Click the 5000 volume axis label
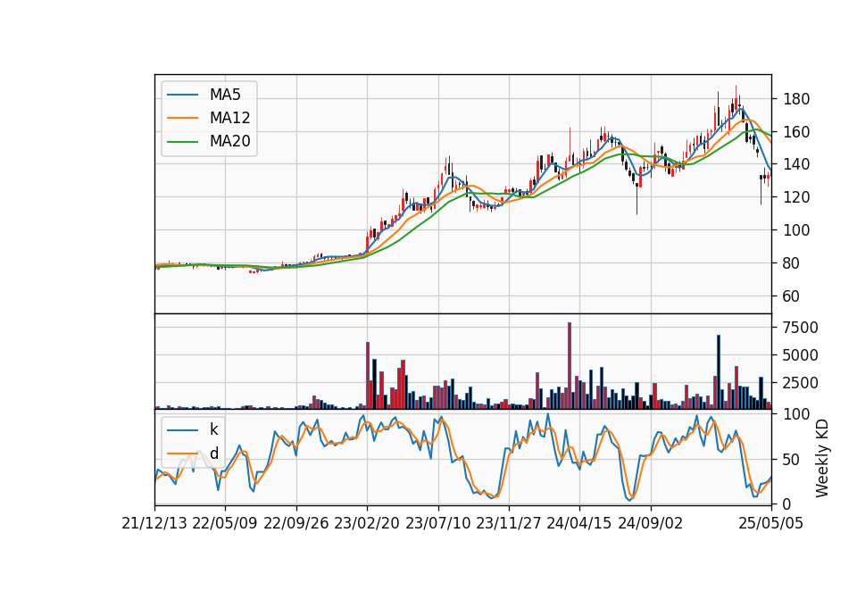Screen dimensions: 857x616 pos(801,355)
